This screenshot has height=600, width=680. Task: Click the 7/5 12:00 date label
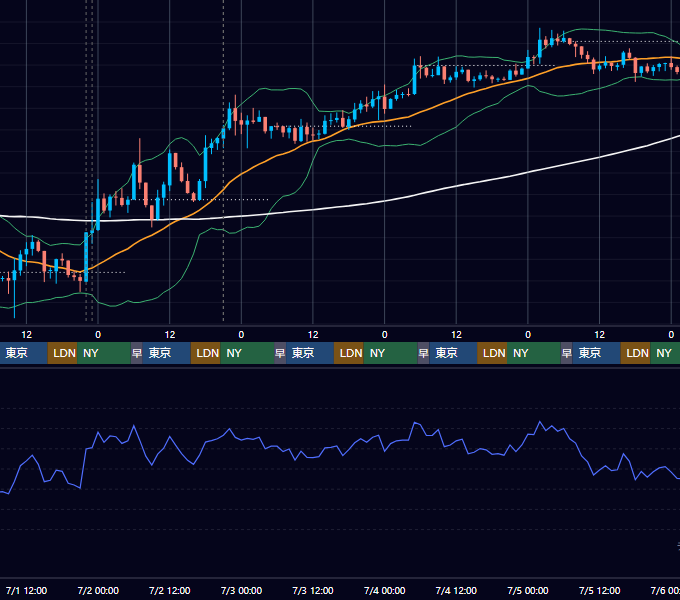(x=599, y=590)
